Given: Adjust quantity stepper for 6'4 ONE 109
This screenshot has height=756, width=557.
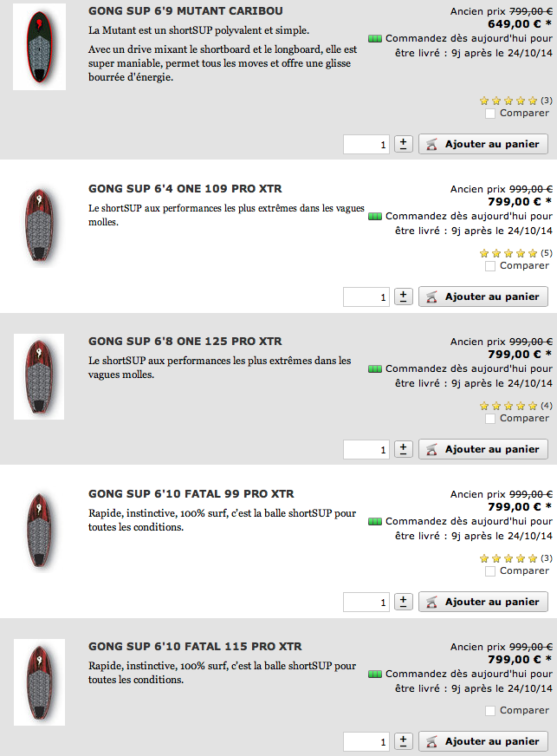Looking at the screenshot, I should 404,297.
